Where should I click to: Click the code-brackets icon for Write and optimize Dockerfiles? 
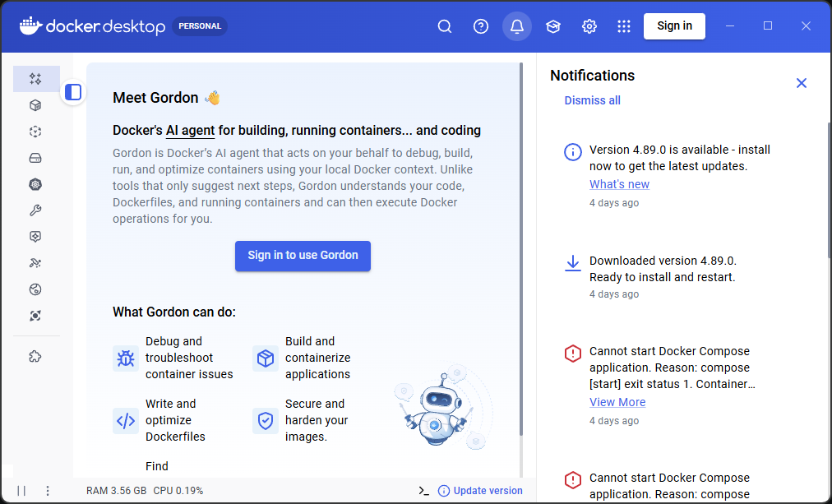(126, 421)
